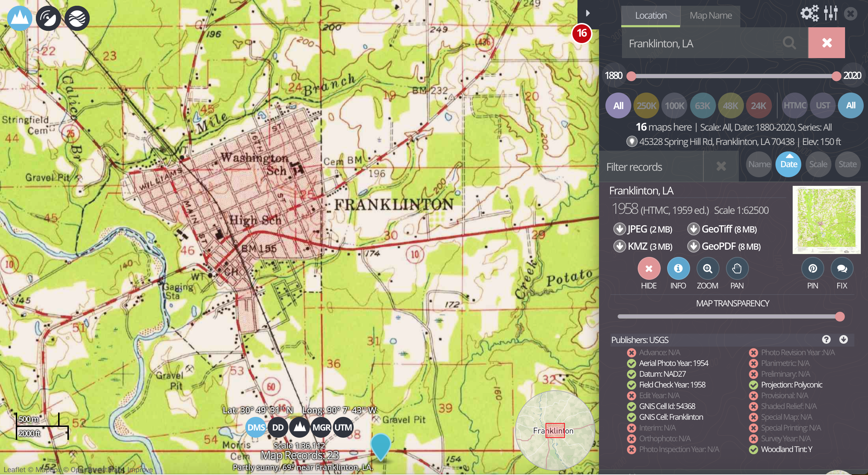Expand the Publishers details section
Image resolution: width=868 pixels, height=475 pixels.
[843, 340]
